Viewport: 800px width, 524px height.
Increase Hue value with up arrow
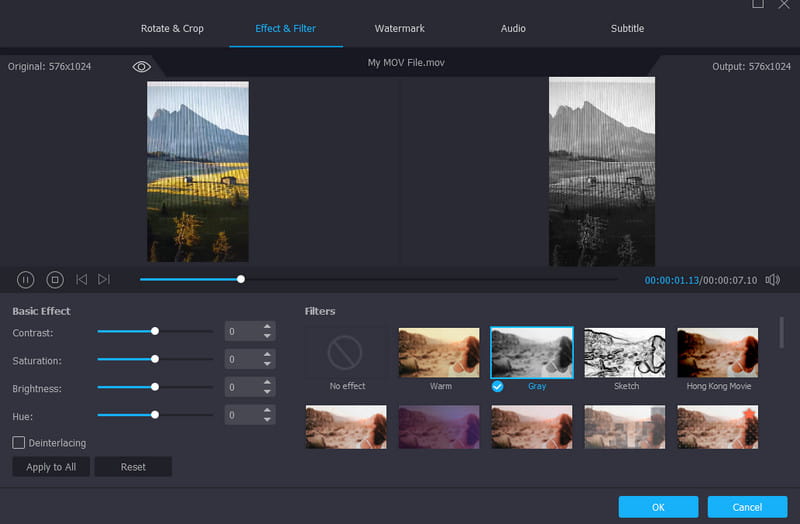[267, 409]
